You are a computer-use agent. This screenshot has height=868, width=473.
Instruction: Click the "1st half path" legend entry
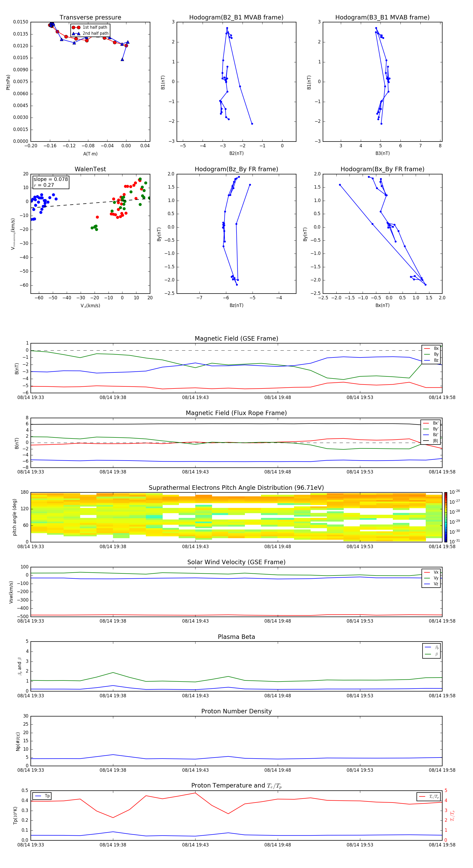(x=90, y=27)
